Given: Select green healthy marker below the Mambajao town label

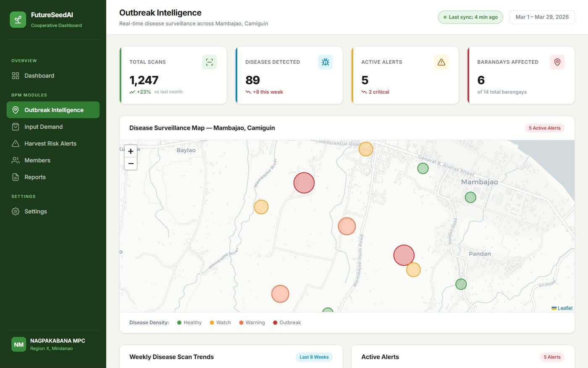Looking at the screenshot, I should [470, 197].
